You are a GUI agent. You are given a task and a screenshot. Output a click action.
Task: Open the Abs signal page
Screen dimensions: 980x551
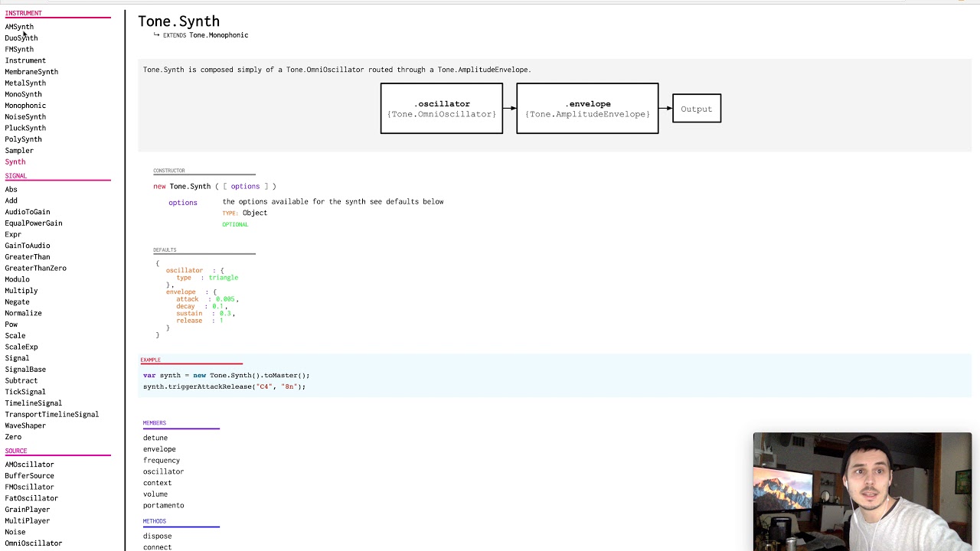11,189
